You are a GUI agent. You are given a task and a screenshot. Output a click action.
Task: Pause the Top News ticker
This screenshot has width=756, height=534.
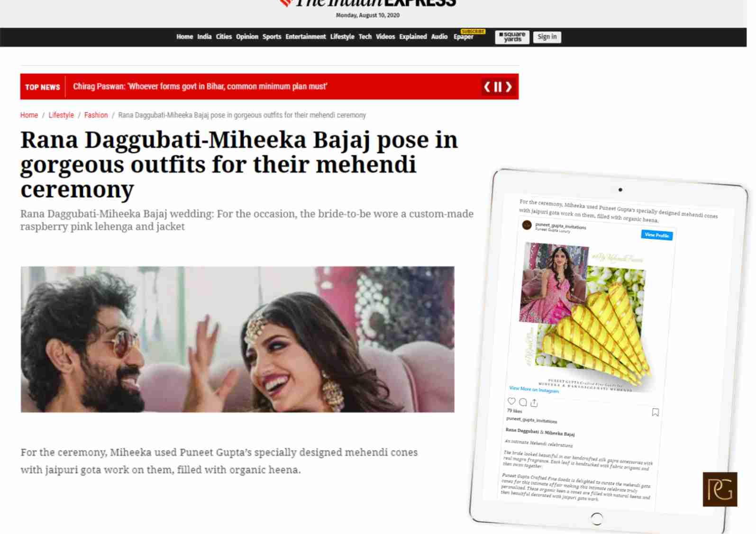pos(498,87)
